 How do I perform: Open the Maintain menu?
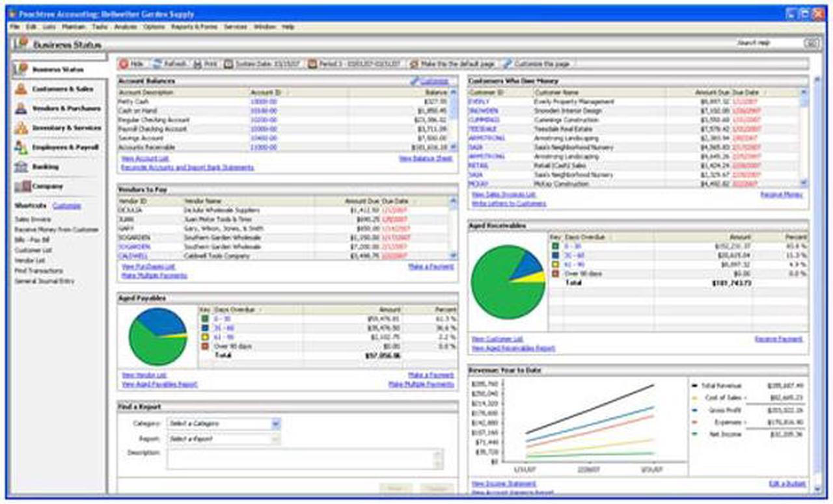pos(74,27)
